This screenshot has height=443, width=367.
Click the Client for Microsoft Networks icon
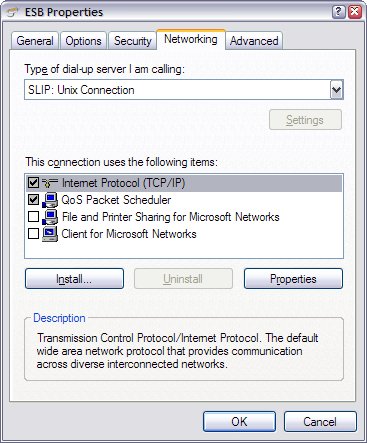click(x=50, y=234)
